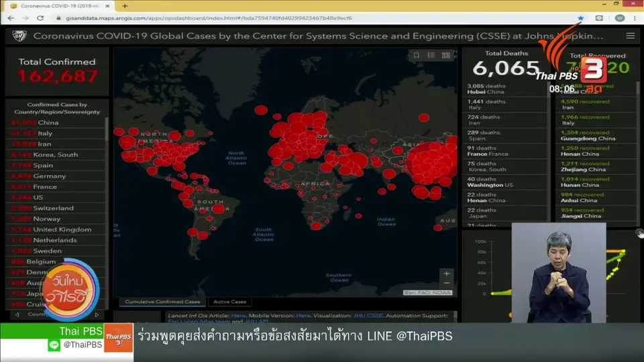Click 724 deaths Iran row
Screen dimensions: 644x362
coord(504,120)
